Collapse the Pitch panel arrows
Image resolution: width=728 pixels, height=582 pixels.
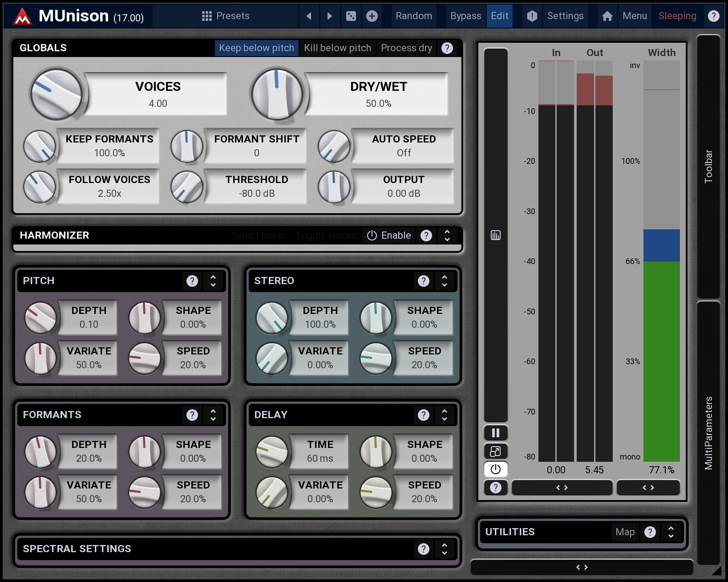pos(213,281)
